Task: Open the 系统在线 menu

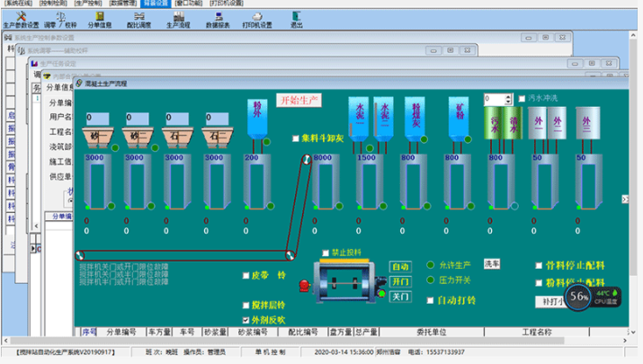Action: pyautogui.click(x=19, y=4)
